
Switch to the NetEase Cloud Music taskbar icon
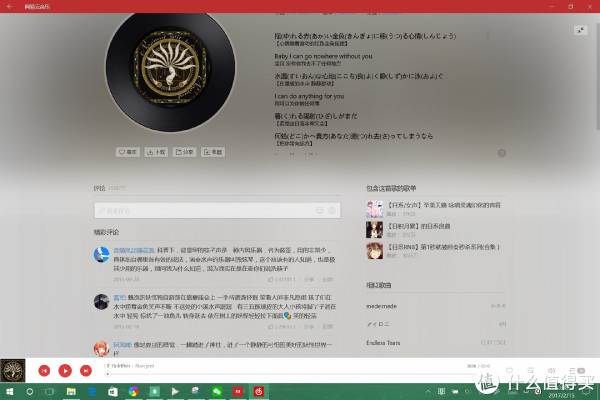pyautogui.click(x=259, y=392)
